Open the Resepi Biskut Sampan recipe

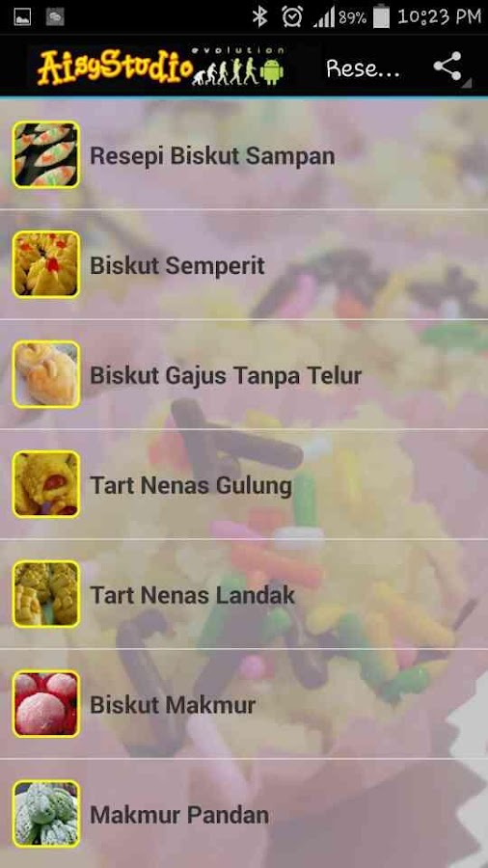(244, 155)
